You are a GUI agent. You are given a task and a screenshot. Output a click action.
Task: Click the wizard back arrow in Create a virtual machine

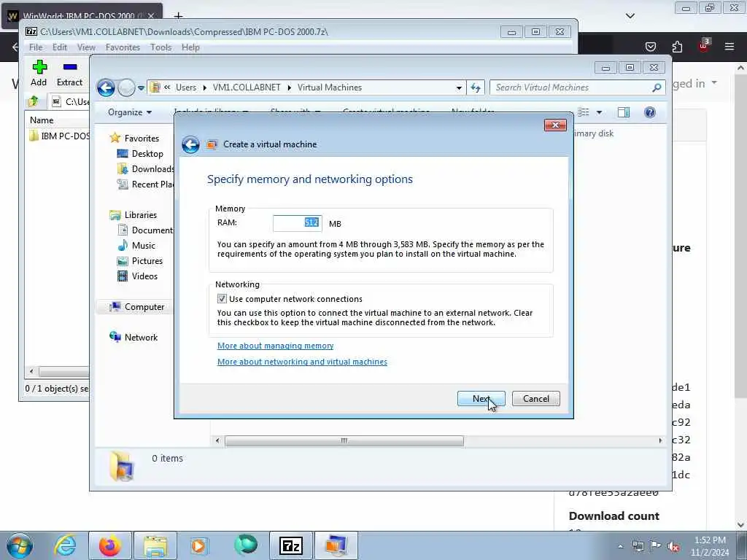pos(190,145)
